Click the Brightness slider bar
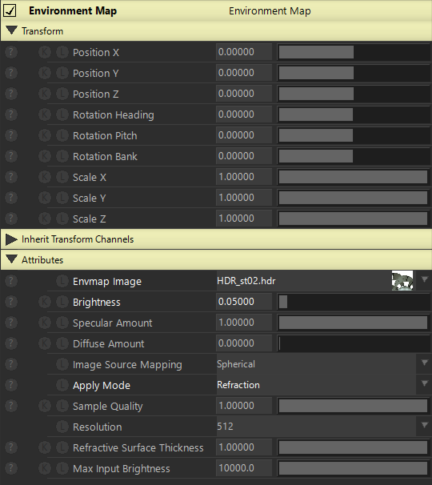 [x=354, y=302]
